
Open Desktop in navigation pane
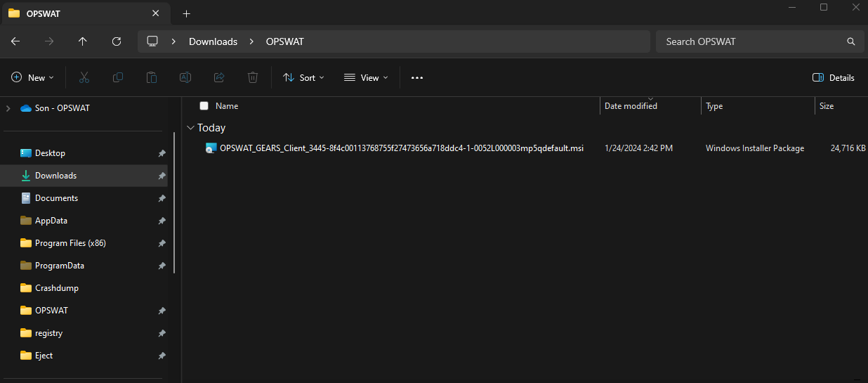50,153
